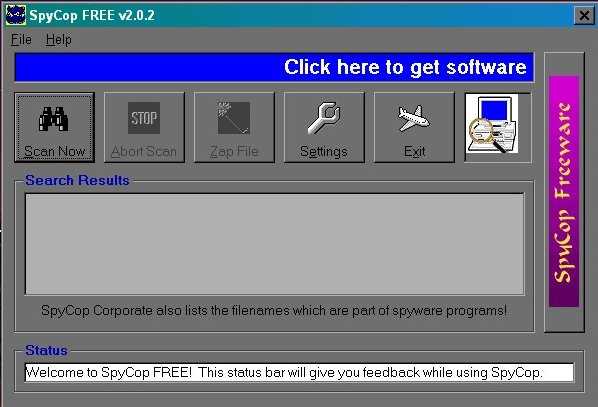
Task: Click the Status welcome message field
Action: pos(299,372)
